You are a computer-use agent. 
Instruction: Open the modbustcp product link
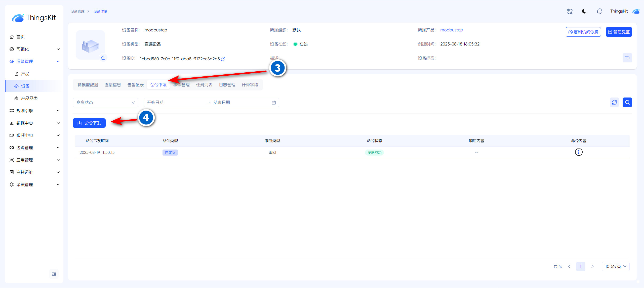click(451, 30)
